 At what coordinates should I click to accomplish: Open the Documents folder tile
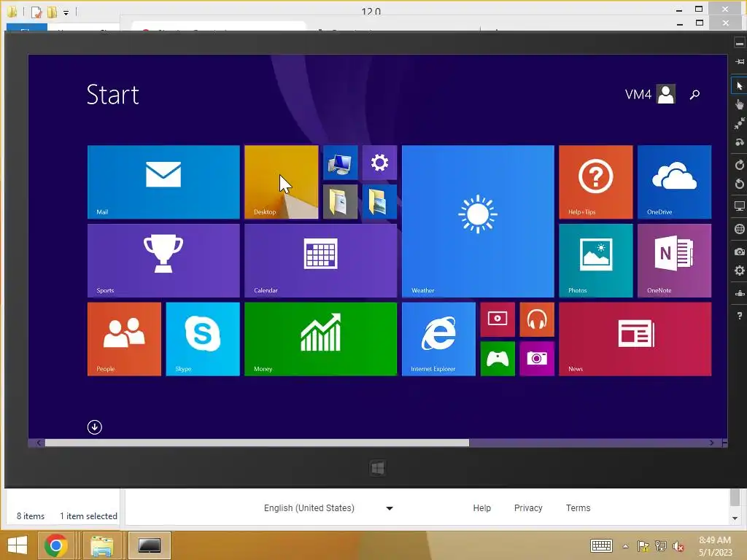tap(340, 202)
